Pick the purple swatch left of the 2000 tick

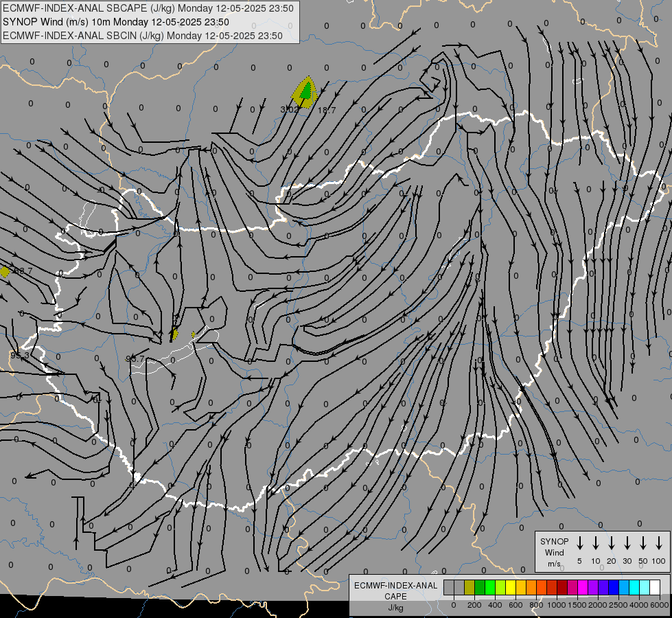[592, 588]
